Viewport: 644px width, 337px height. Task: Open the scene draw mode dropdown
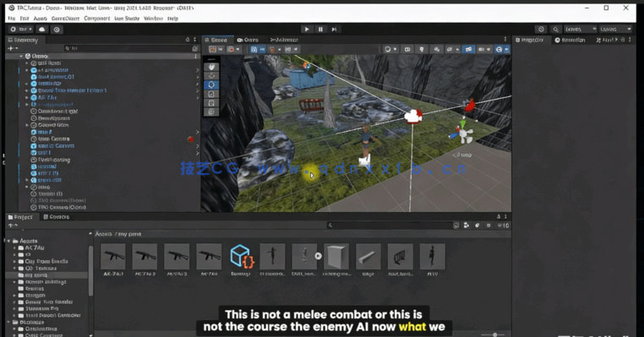(390, 49)
